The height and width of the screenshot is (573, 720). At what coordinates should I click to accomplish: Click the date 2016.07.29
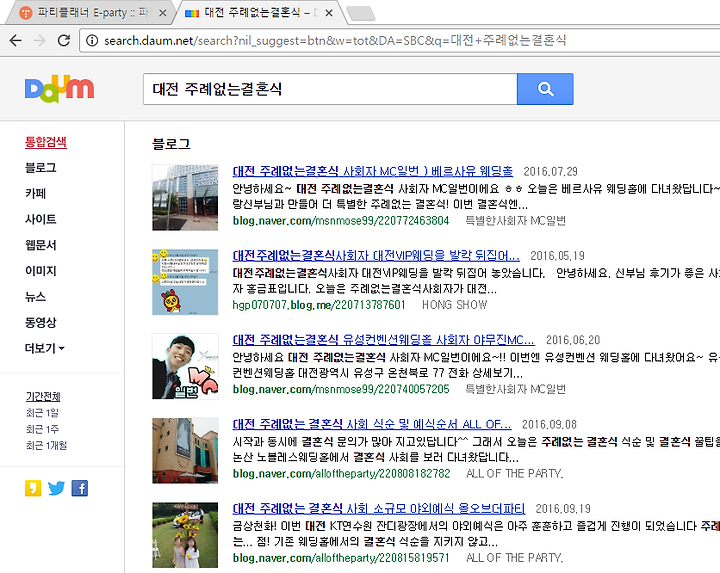pyautogui.click(x=550, y=171)
